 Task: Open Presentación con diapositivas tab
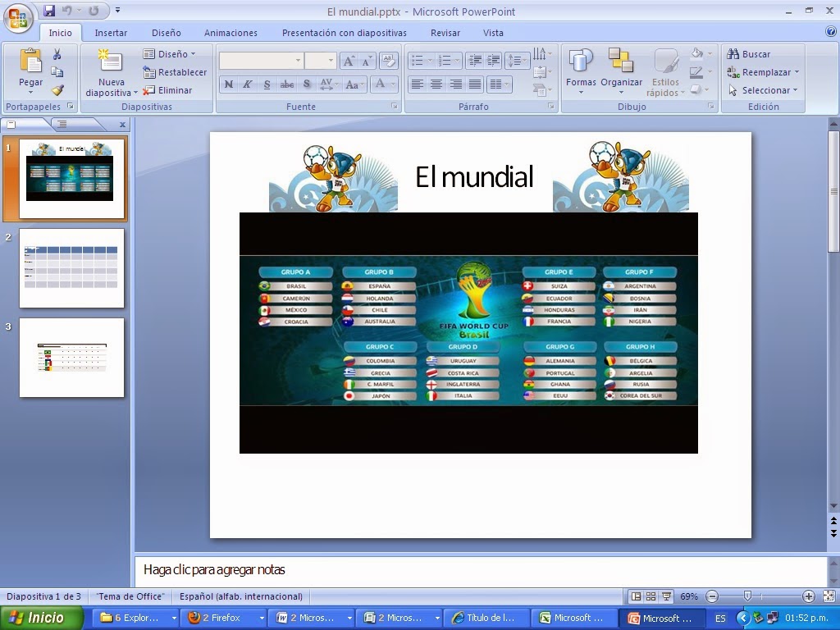click(344, 33)
